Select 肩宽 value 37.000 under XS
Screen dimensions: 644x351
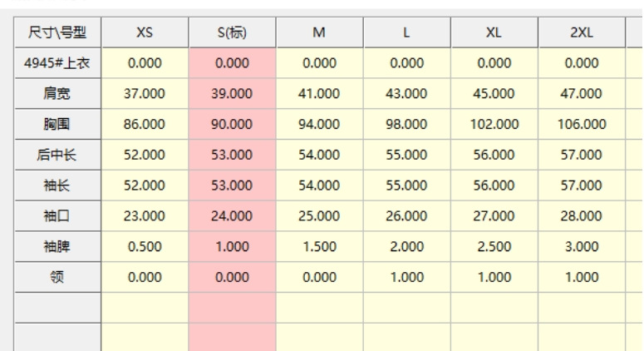(x=145, y=93)
